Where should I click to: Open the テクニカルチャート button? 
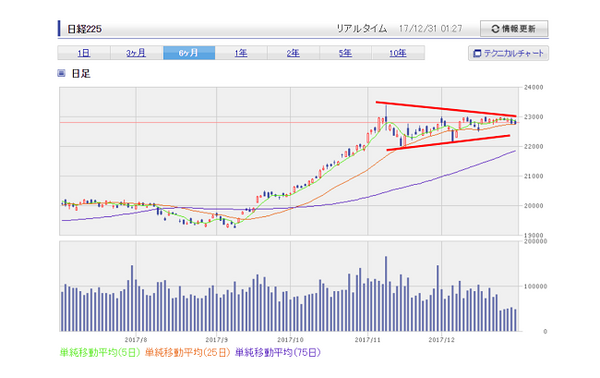pyautogui.click(x=508, y=53)
